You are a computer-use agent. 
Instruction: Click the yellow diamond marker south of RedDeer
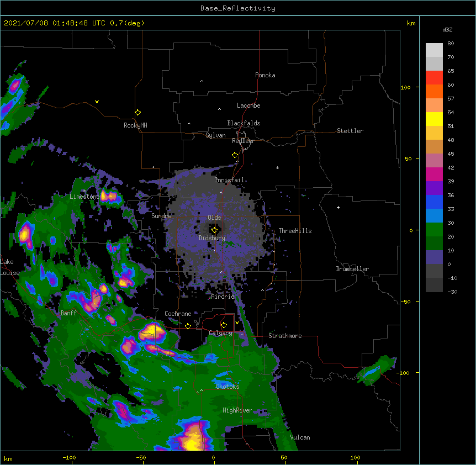click(x=235, y=155)
